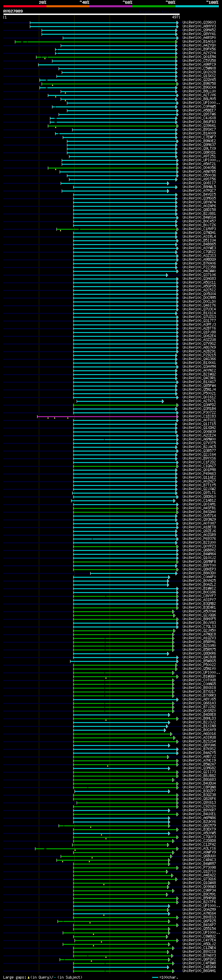
Task: Click the hit label UniRef100_Q3APD2
Action: coord(199,405)
